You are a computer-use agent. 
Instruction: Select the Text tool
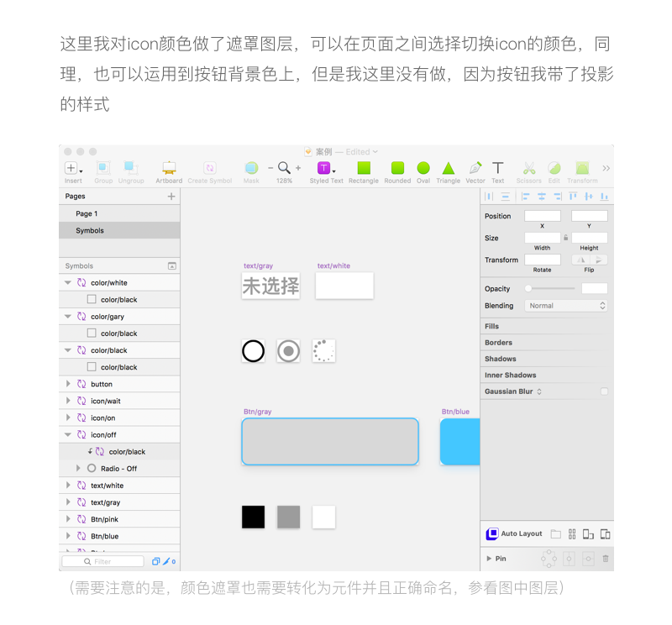click(497, 168)
